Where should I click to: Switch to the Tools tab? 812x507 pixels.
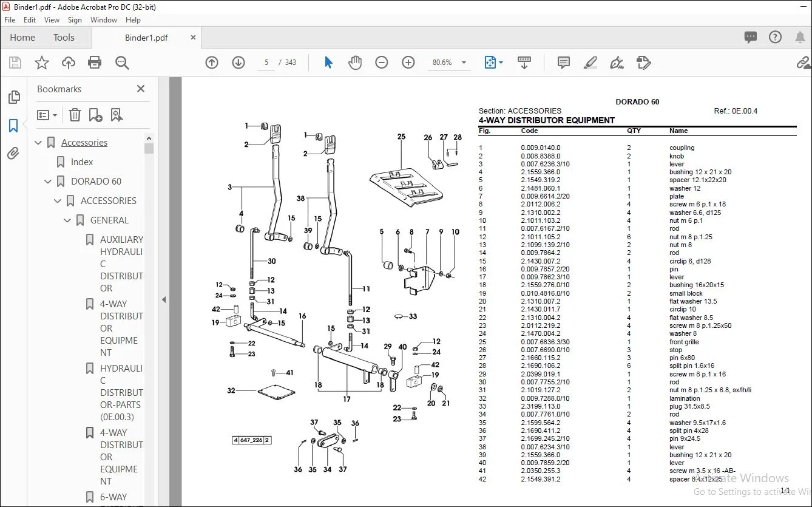[64, 38]
